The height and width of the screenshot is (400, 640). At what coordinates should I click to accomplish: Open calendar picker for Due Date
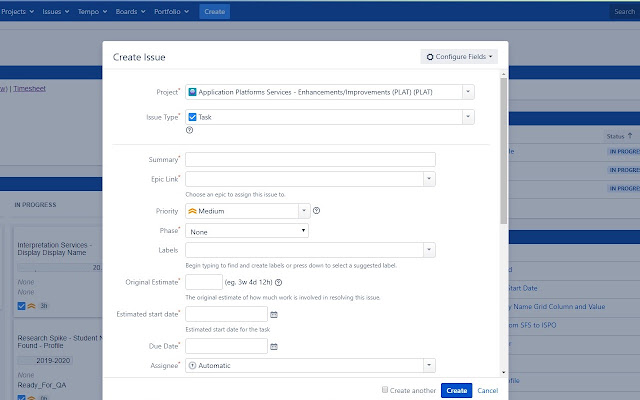click(274, 347)
